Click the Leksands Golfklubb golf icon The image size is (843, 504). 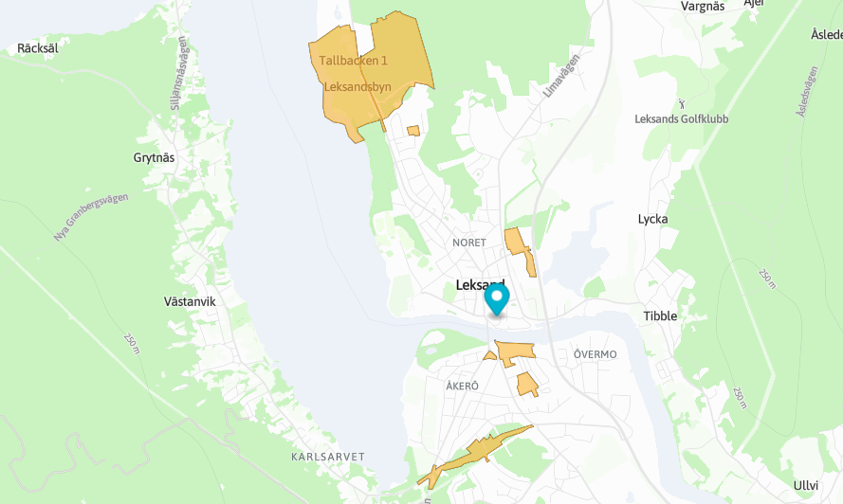click(x=682, y=104)
